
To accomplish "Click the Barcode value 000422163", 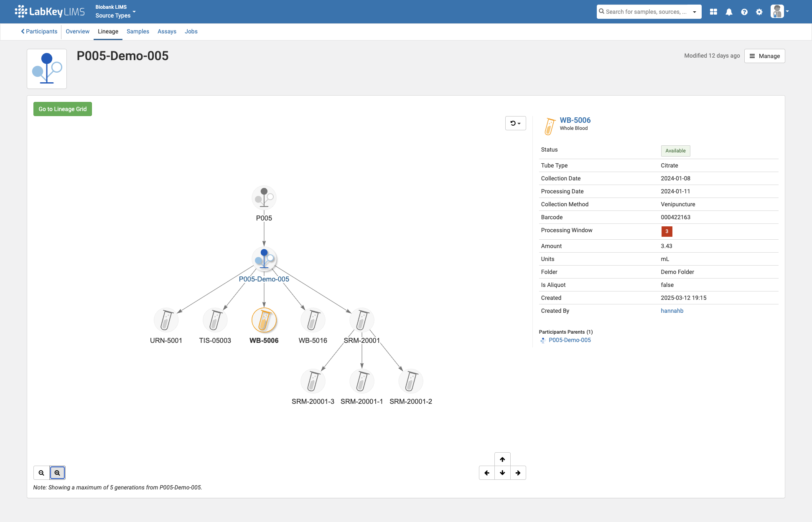I will click(675, 217).
